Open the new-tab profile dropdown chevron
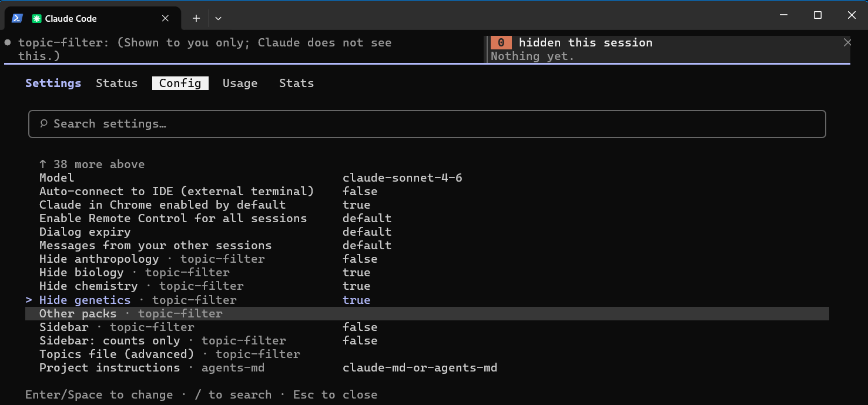This screenshot has width=868, height=405. click(218, 18)
